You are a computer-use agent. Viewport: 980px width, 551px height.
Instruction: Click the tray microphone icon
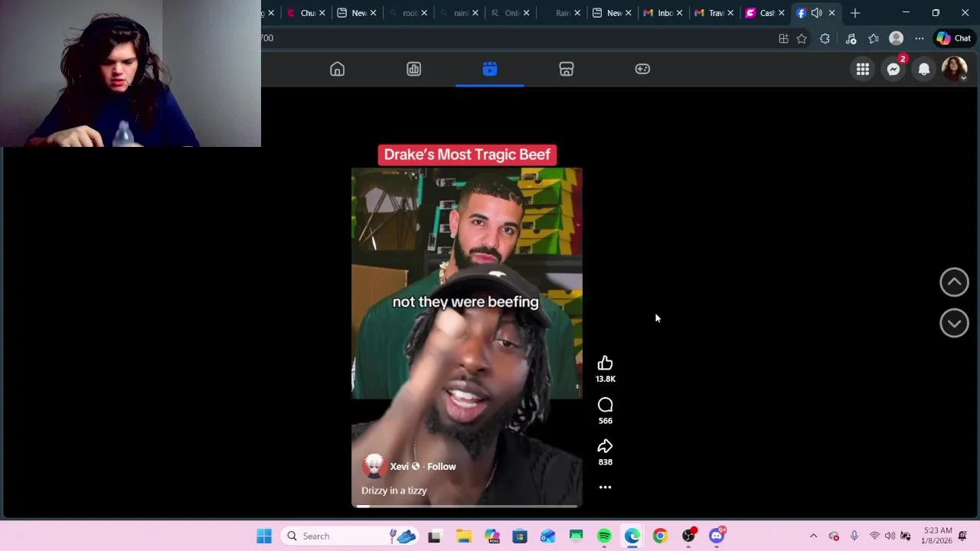point(854,536)
